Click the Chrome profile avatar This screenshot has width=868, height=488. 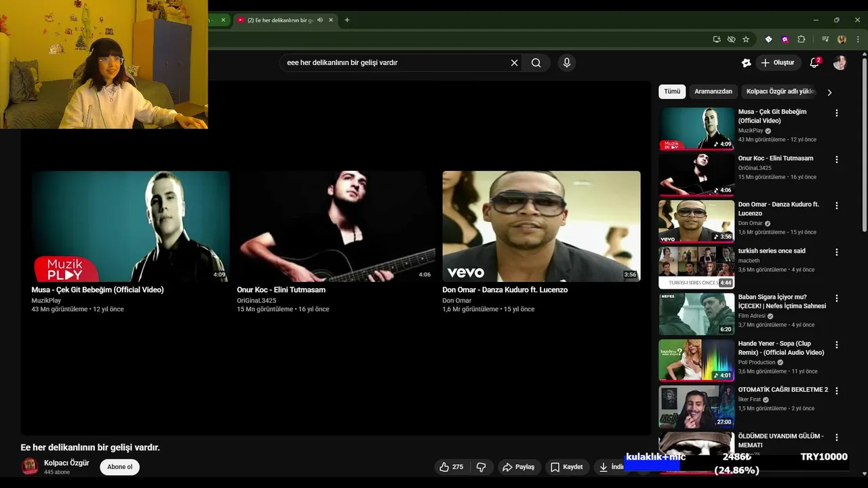click(x=842, y=39)
